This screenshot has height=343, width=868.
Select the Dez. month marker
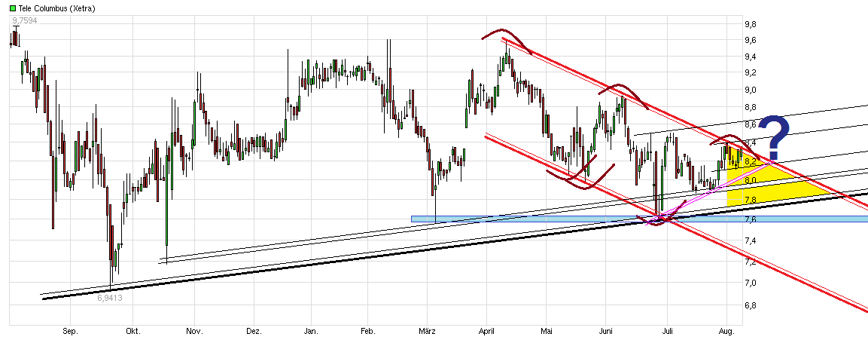(254, 332)
